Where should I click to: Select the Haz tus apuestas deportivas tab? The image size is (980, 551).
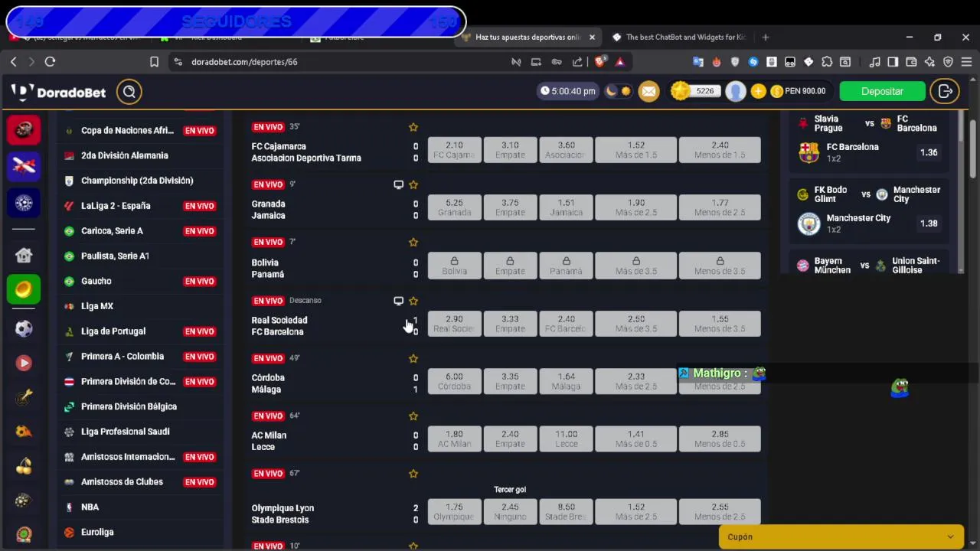[528, 37]
